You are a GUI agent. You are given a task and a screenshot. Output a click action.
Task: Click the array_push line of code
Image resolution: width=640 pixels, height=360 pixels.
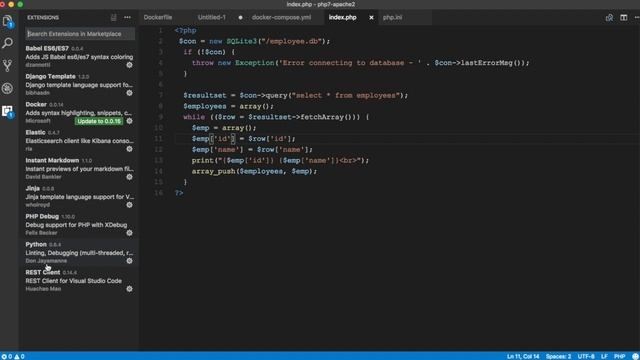click(x=254, y=171)
